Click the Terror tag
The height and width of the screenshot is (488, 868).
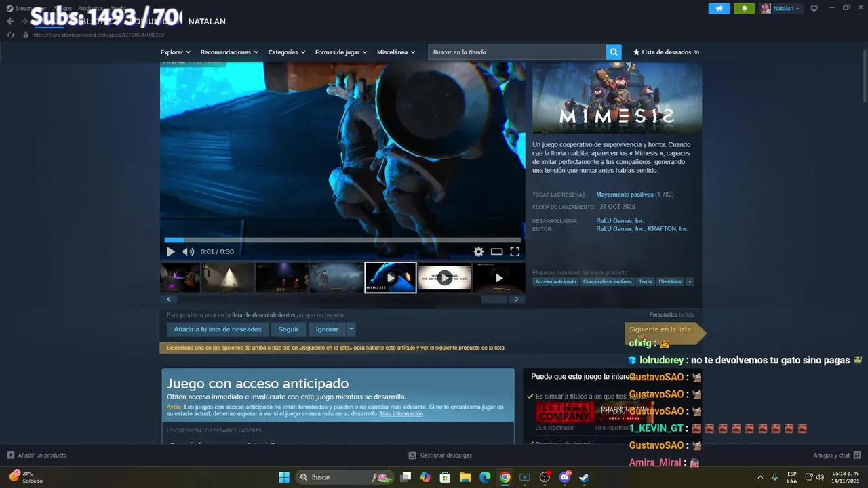pyautogui.click(x=646, y=282)
